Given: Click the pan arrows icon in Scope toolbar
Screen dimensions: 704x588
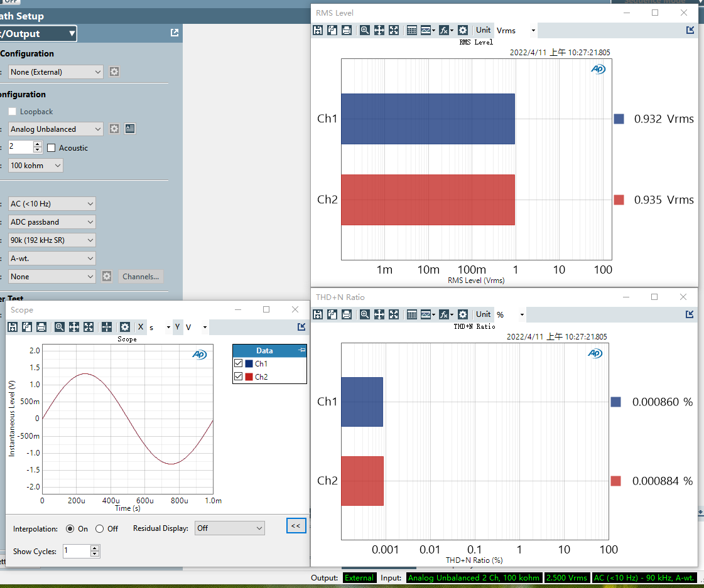Looking at the screenshot, I should coord(73,327).
